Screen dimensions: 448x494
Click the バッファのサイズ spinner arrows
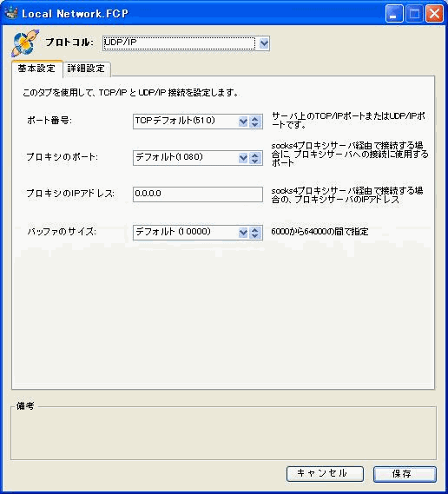click(x=255, y=233)
